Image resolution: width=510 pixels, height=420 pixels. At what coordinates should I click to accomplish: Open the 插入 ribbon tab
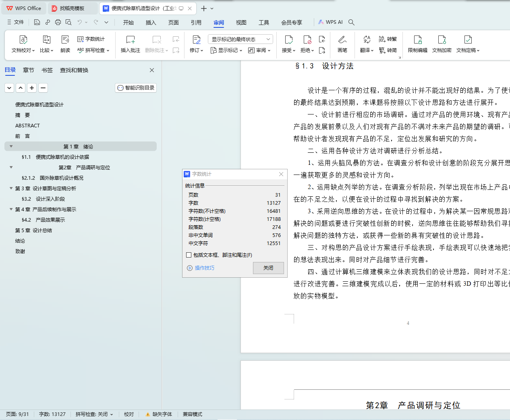pyautogui.click(x=151, y=23)
